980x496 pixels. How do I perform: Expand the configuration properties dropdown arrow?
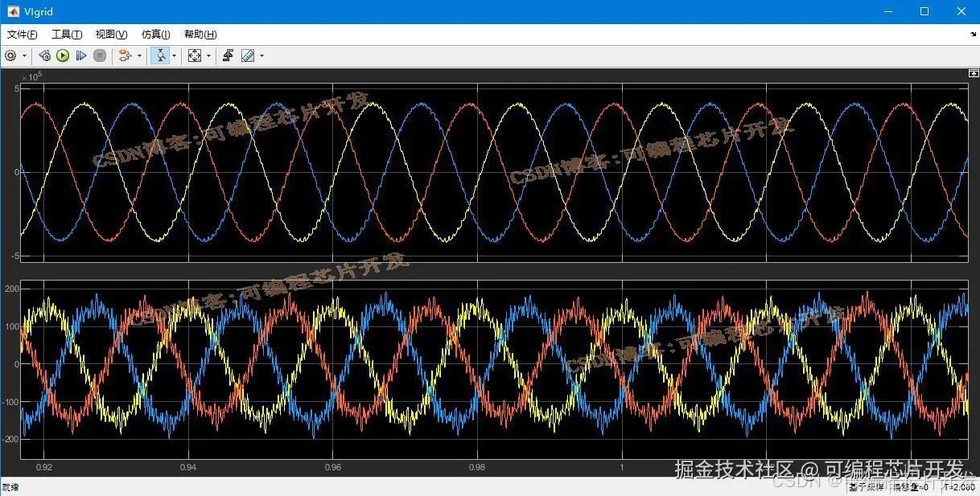coord(24,55)
